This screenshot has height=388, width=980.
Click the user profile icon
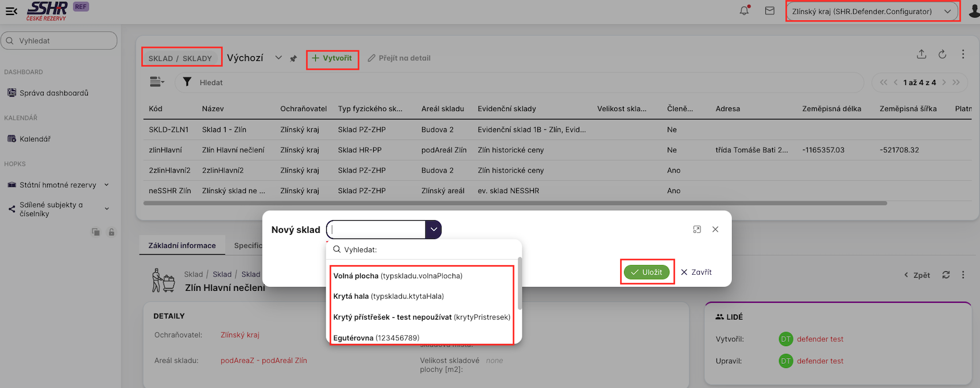click(974, 11)
